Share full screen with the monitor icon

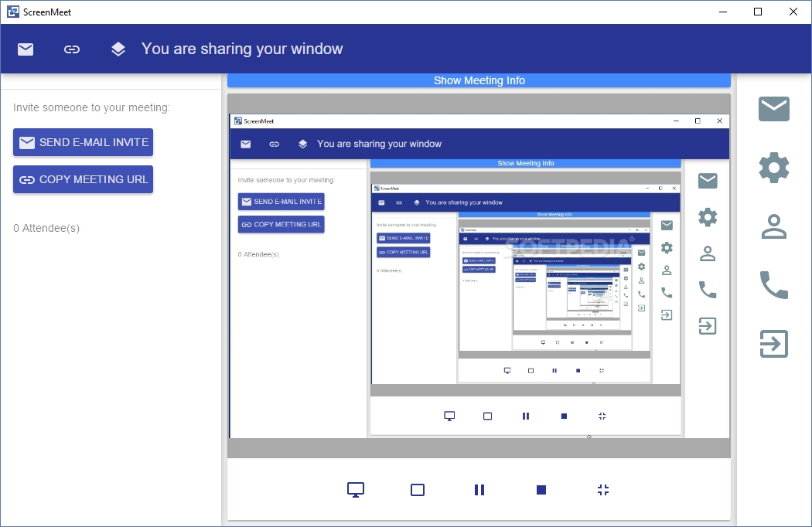point(355,490)
